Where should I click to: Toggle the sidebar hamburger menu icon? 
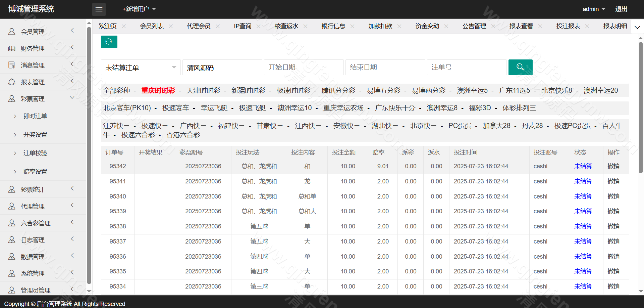point(99,9)
